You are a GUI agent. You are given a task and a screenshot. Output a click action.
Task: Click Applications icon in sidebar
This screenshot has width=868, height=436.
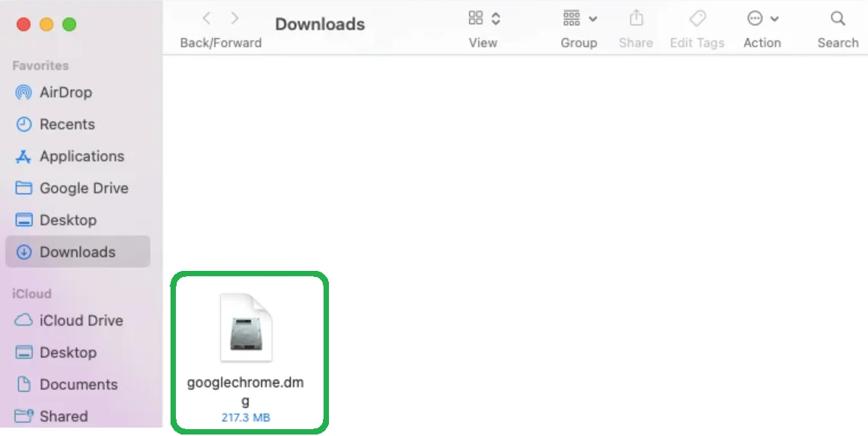[24, 157]
